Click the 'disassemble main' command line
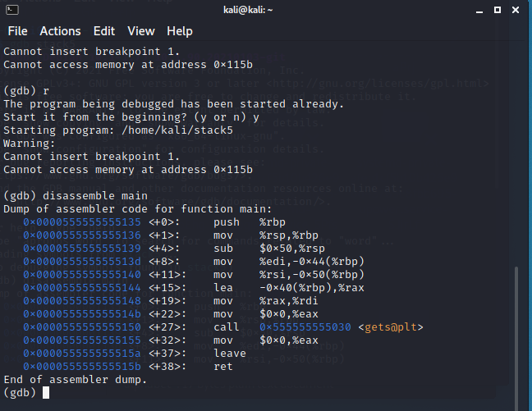Image resolution: width=532 pixels, height=411 pixels. coord(76,196)
